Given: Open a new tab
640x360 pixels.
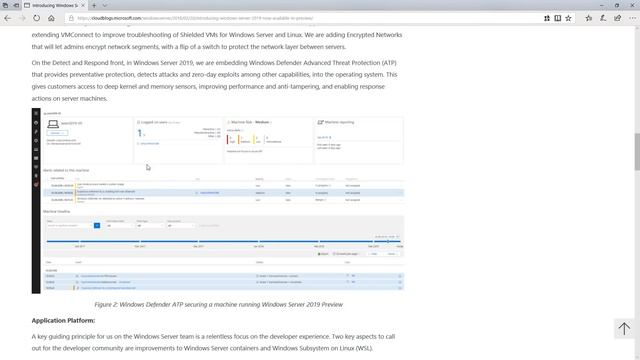Looking at the screenshot, I should (94, 6).
